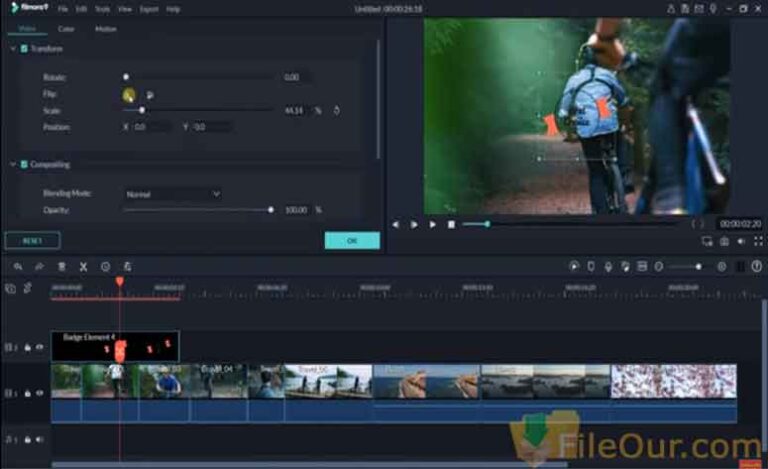Uncheck the Transform checkbox
768x469 pixels.
24,48
